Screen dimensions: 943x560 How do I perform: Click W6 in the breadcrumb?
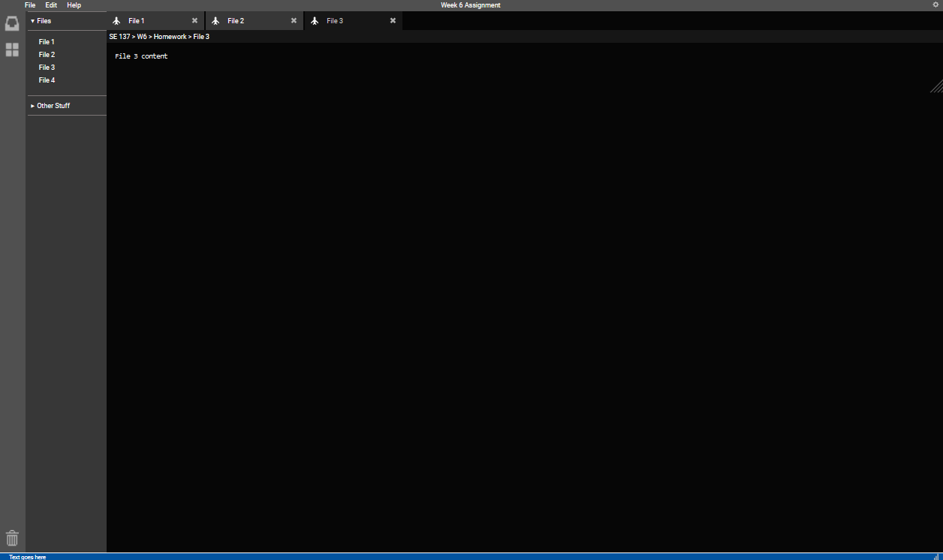[142, 37]
